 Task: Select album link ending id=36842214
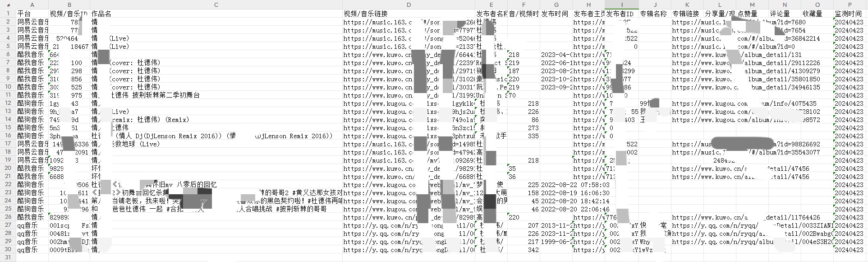click(x=746, y=38)
